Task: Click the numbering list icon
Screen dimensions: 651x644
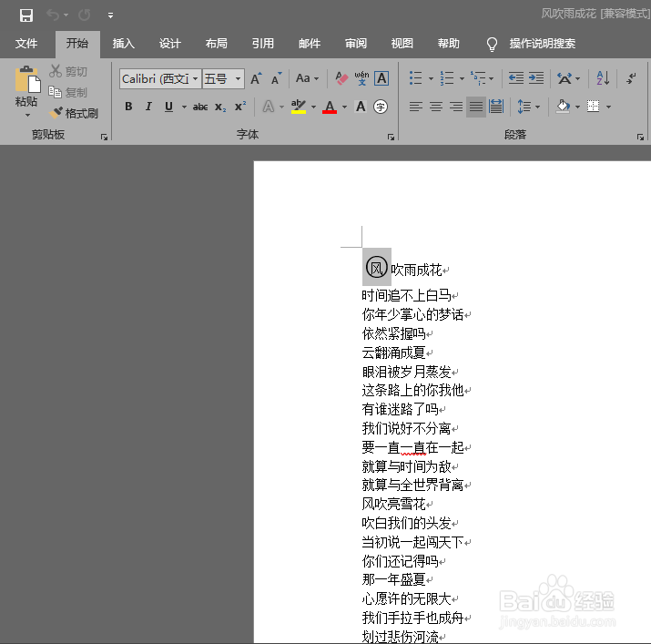Action: [447, 78]
